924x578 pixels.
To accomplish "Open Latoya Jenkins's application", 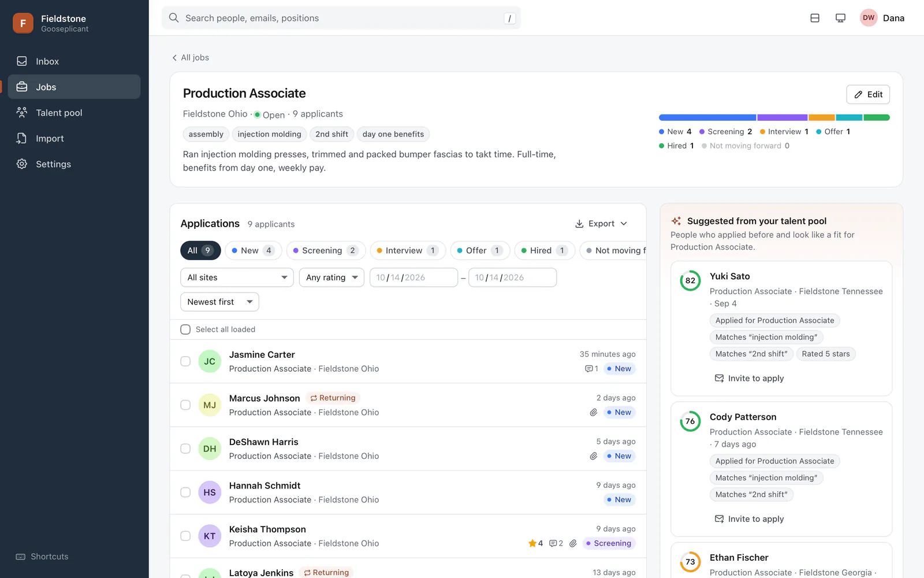I will click(408, 569).
